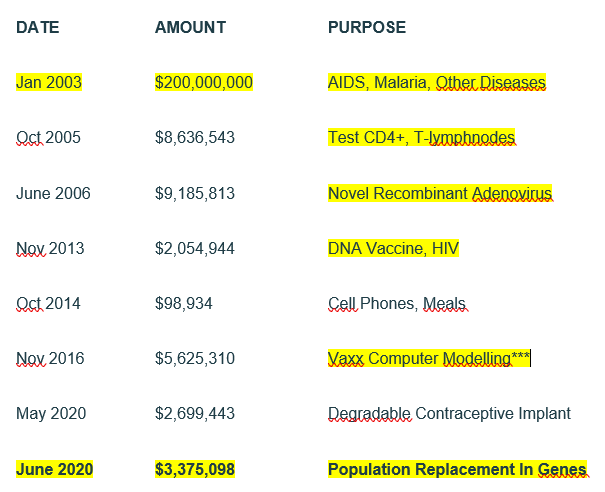This screenshot has width=605, height=492.
Task: Click the AMOUNT column header text
Action: pyautogui.click(x=190, y=27)
